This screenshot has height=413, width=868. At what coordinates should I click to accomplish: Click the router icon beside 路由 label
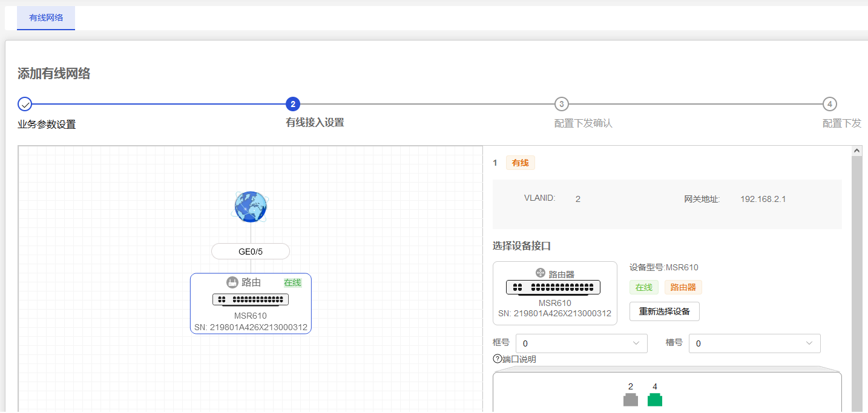click(x=232, y=282)
